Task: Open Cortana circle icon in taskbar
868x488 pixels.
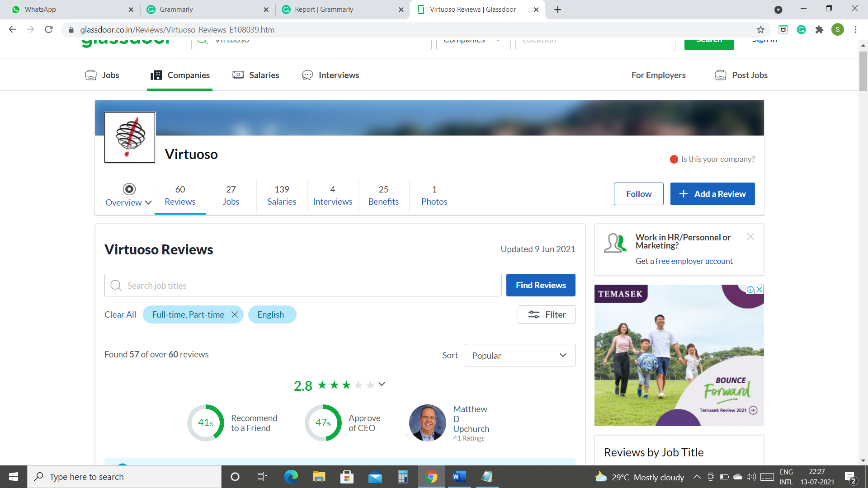Action: [x=235, y=477]
